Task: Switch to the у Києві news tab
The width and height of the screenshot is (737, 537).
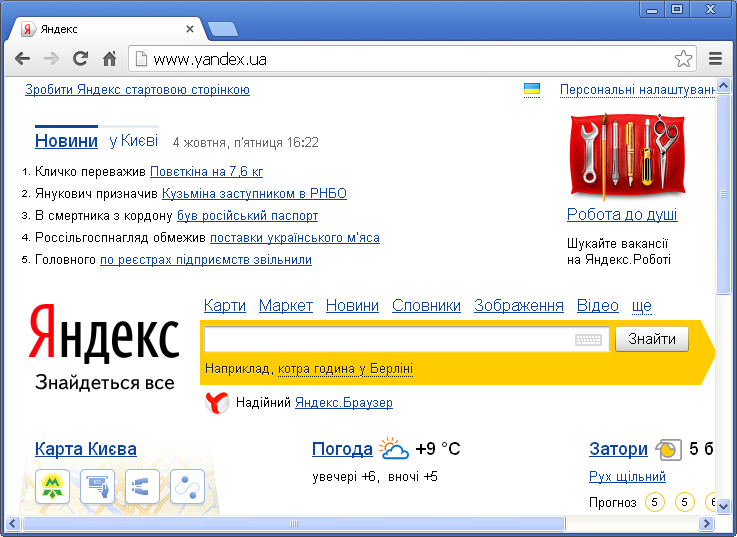Action: click(x=133, y=141)
